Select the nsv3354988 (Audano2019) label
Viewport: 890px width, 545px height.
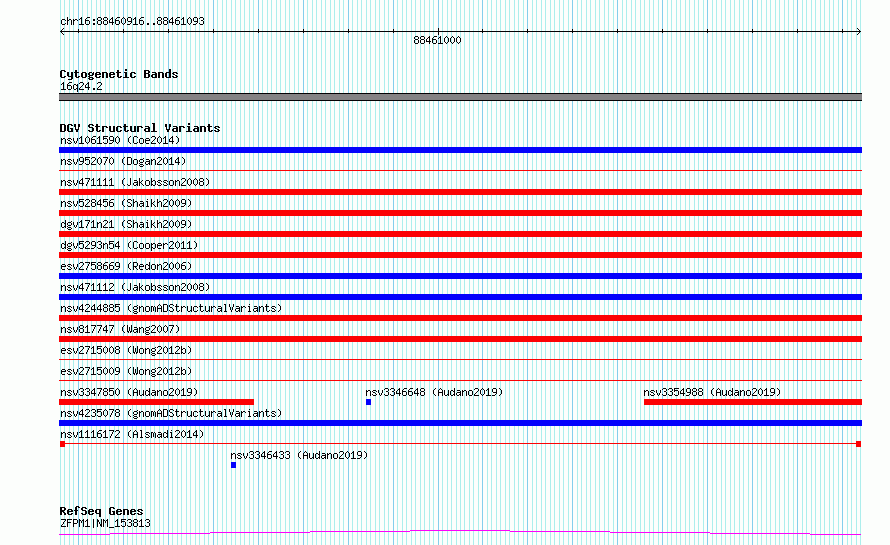(712, 392)
